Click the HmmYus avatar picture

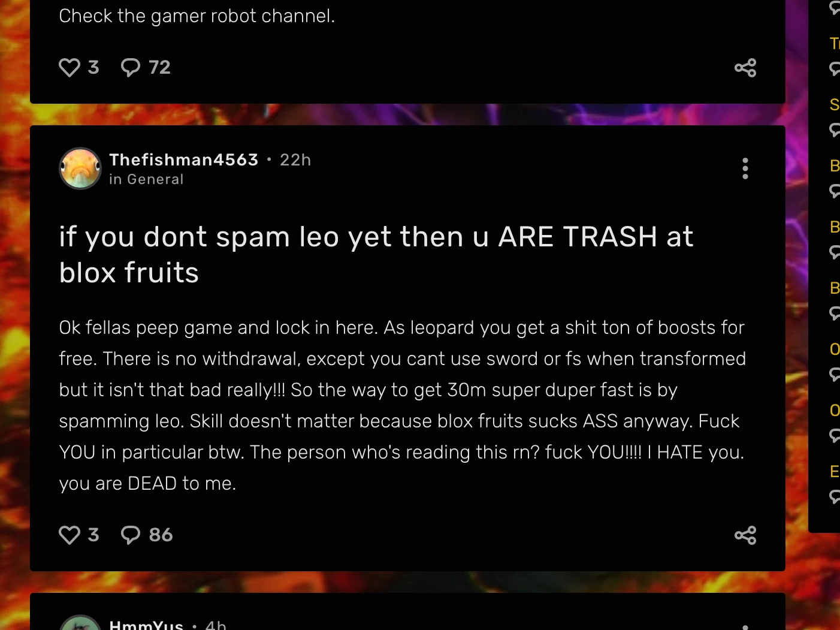[x=80, y=625]
